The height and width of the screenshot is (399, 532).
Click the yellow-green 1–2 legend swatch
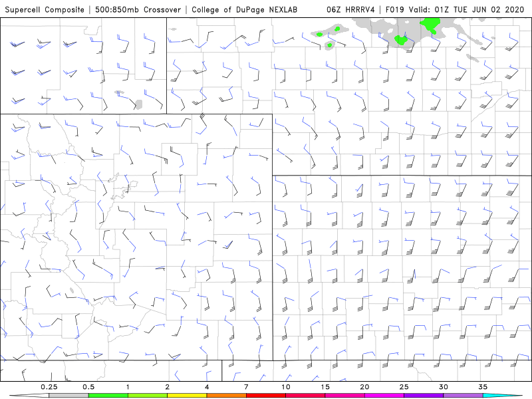[147, 396]
